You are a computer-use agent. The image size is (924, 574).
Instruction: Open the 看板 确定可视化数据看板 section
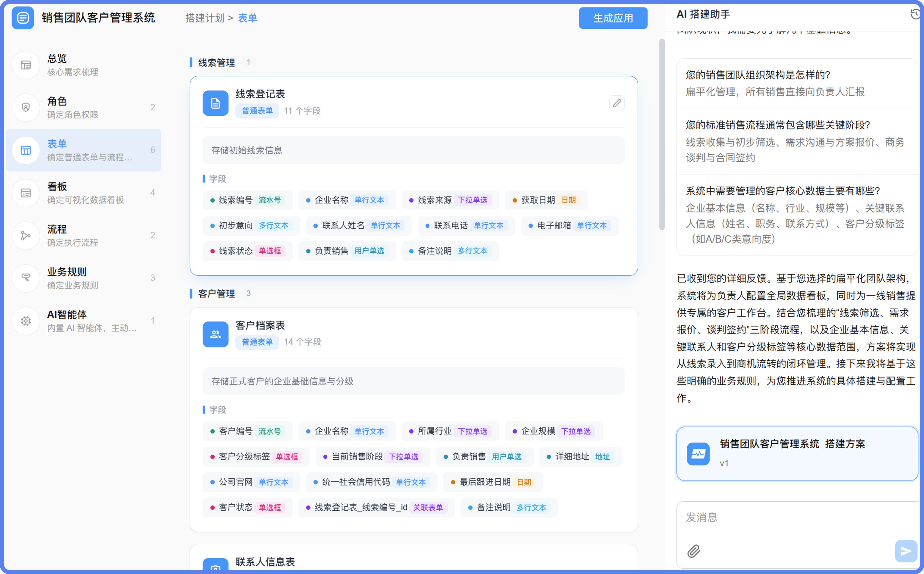point(84,193)
